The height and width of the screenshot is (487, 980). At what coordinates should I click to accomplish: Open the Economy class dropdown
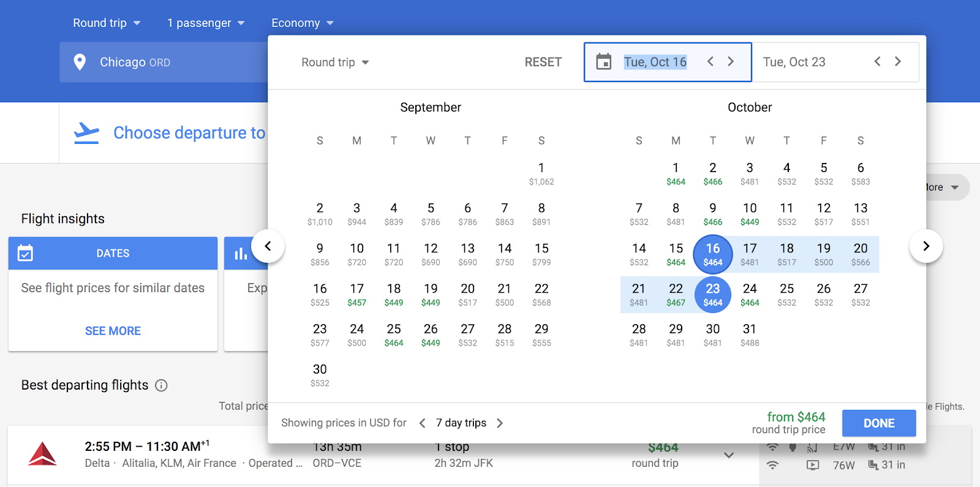point(303,23)
